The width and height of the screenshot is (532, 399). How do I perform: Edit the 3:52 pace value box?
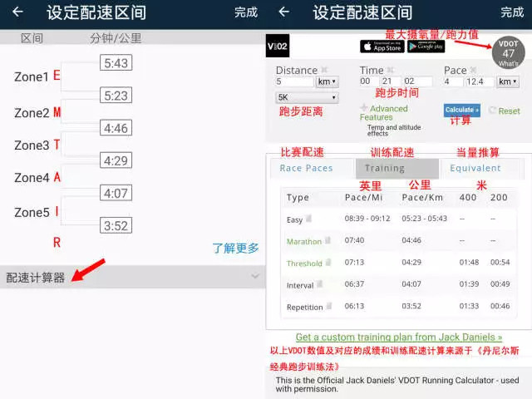116,225
